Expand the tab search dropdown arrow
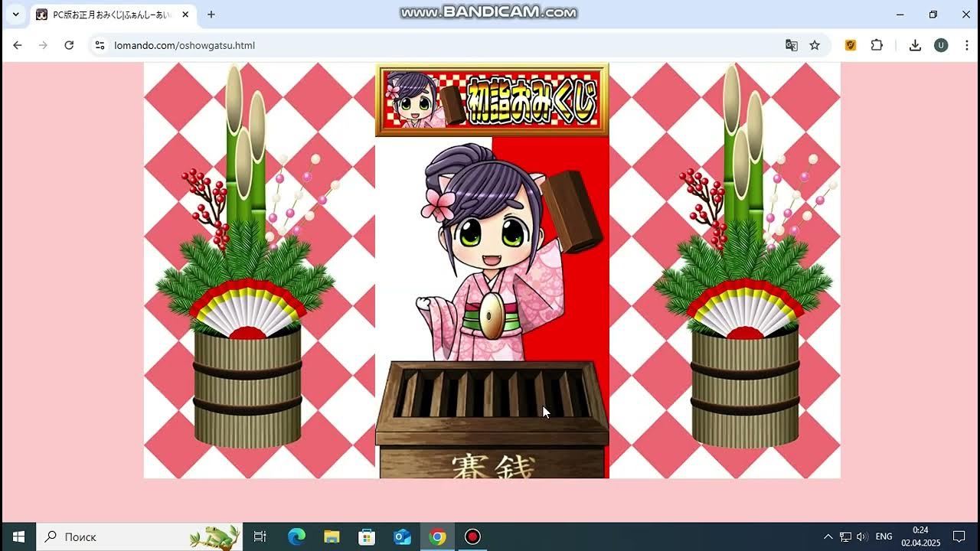980x551 pixels. pos(15,15)
